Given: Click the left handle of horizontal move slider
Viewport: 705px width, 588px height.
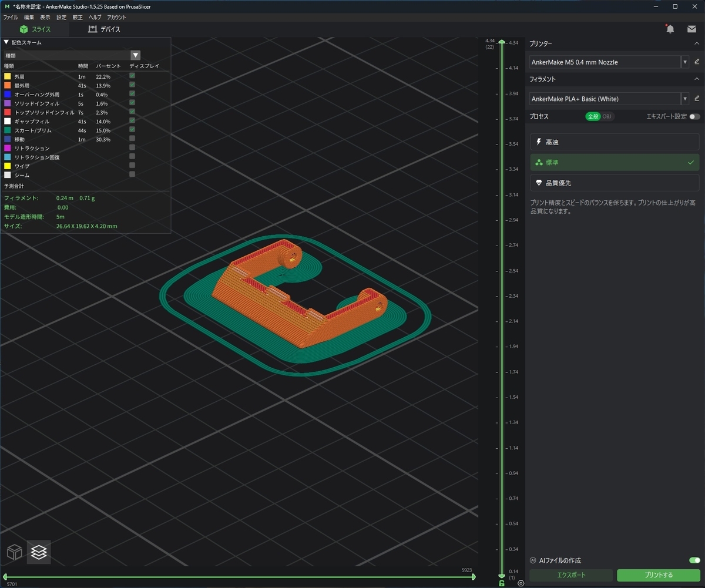Looking at the screenshot, I should [x=5, y=577].
